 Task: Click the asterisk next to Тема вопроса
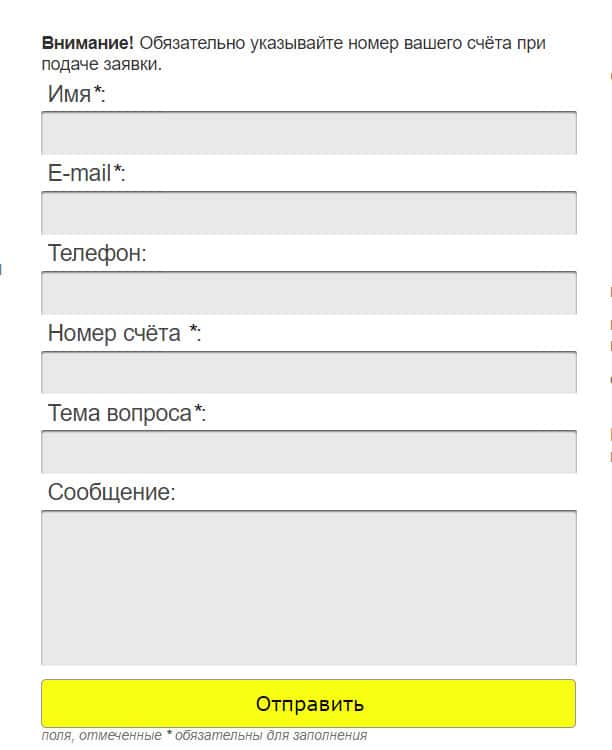pyautogui.click(x=199, y=411)
